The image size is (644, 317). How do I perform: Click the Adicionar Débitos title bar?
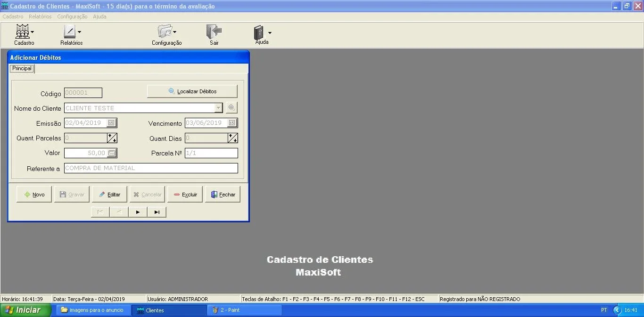[x=128, y=57]
